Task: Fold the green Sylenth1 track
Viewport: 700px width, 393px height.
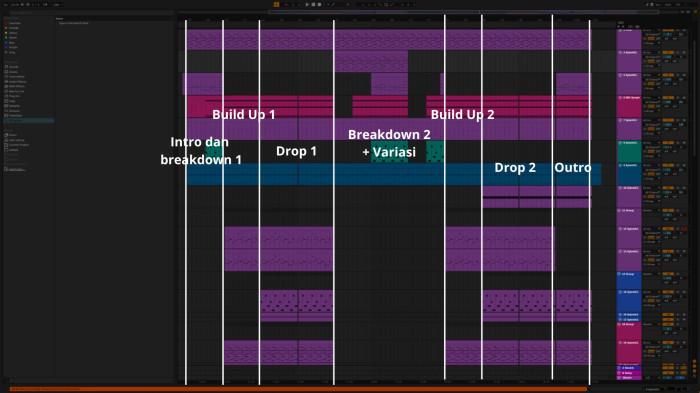Action: [x=620, y=143]
